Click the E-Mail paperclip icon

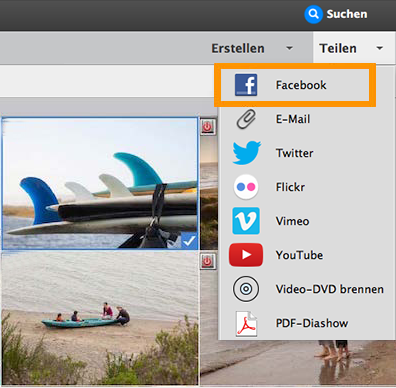(x=246, y=119)
